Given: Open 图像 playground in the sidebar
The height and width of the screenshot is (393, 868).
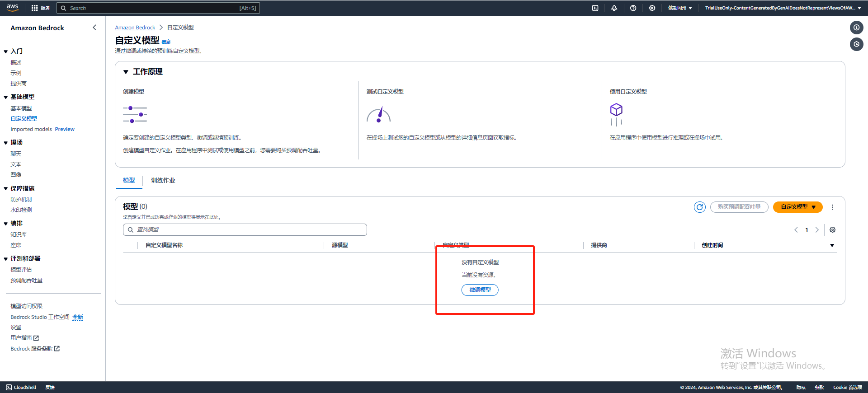Looking at the screenshot, I should pos(16,175).
